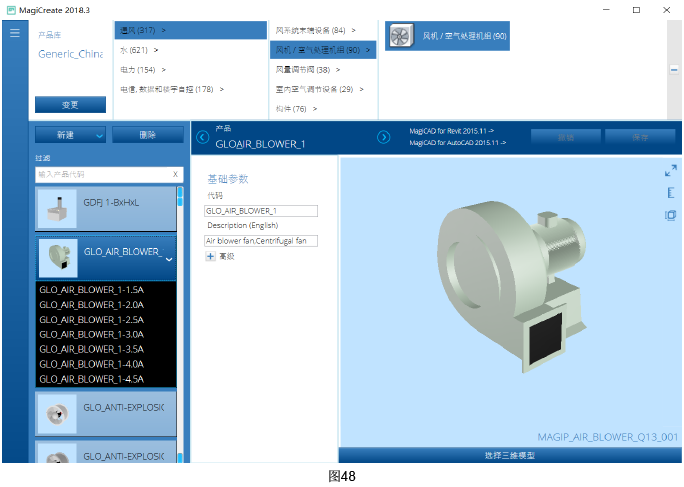Click the product list scrollbar thumb
684x487 pixels.
(180, 196)
